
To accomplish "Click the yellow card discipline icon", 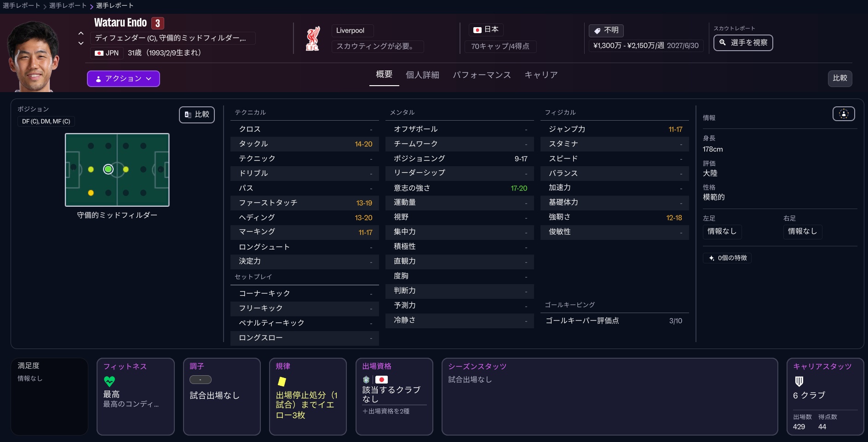I will (x=282, y=381).
